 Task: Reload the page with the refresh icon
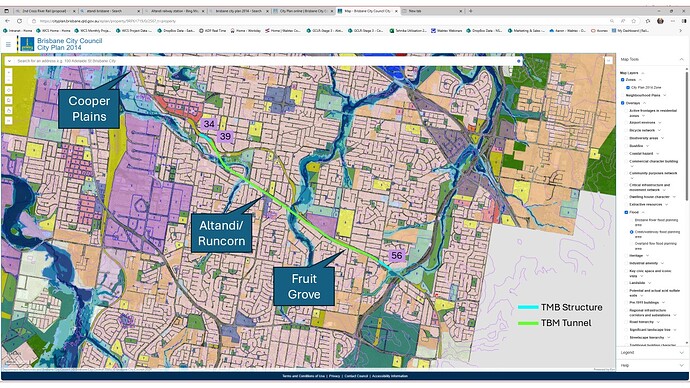[19, 21]
